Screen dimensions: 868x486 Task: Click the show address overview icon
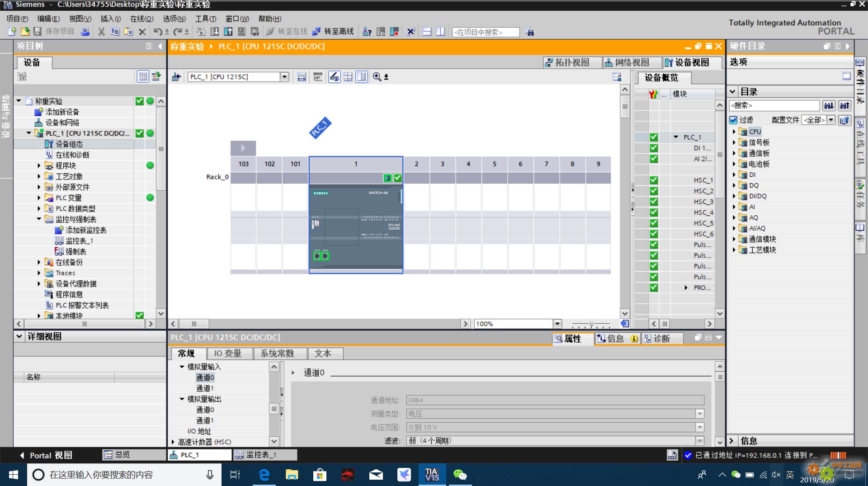(302, 77)
